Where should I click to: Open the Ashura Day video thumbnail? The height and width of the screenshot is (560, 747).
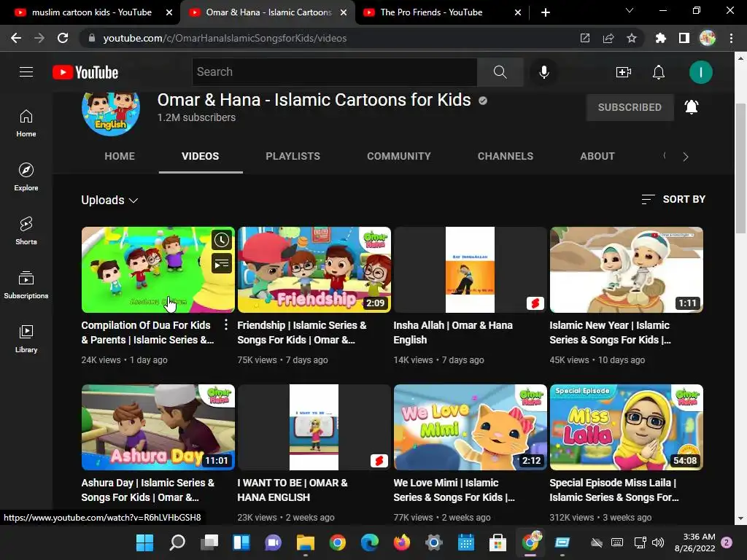[158, 427]
